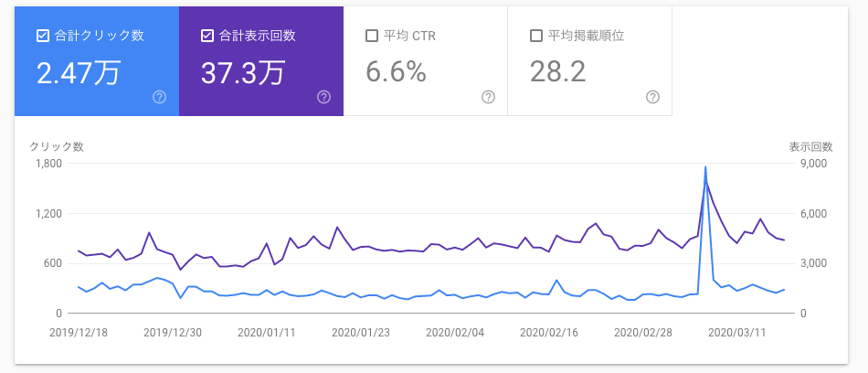Viewport: 868px width, 373px height.
Task: Enable the 平均 CTR checkbox
Action: [x=371, y=36]
